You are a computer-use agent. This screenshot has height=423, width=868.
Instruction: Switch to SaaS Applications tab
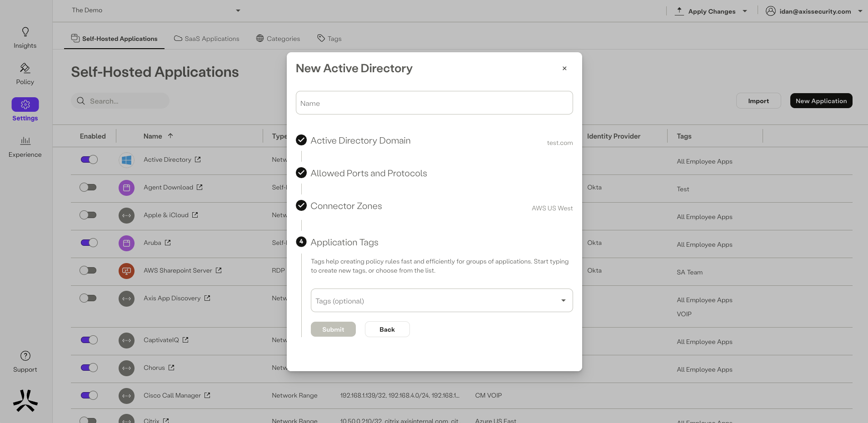click(x=207, y=39)
